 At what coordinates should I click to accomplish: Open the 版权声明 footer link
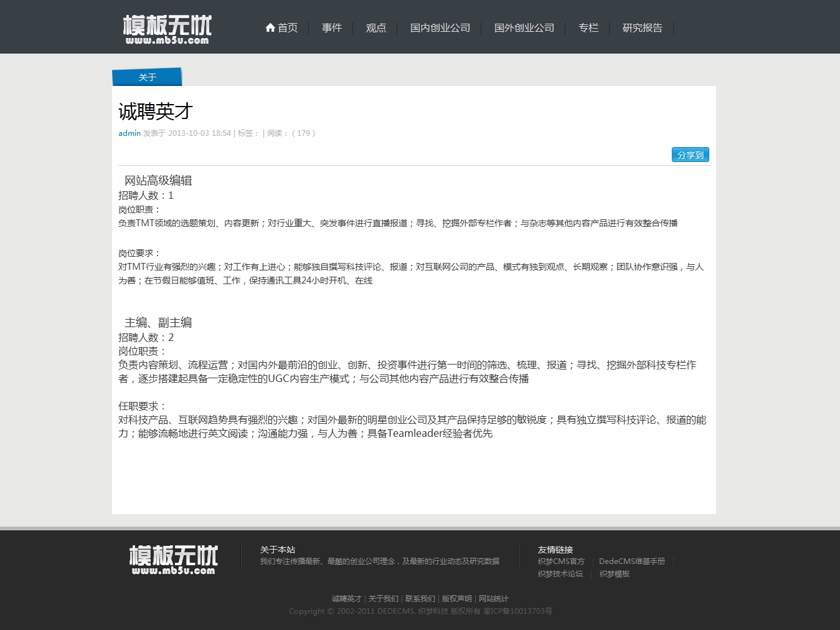pos(456,599)
